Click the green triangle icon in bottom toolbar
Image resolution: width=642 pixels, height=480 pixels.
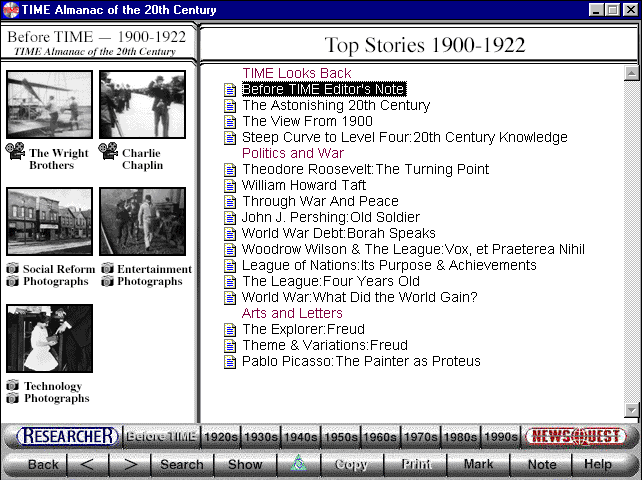[x=299, y=463]
